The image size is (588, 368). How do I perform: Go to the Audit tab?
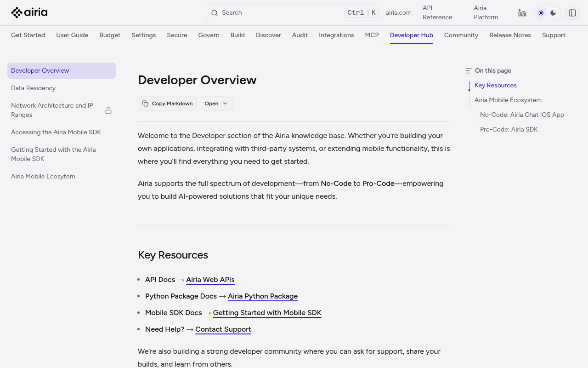(300, 35)
